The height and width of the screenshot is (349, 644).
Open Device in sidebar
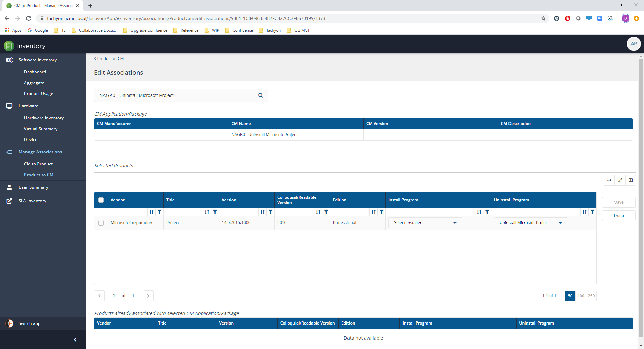pos(31,140)
